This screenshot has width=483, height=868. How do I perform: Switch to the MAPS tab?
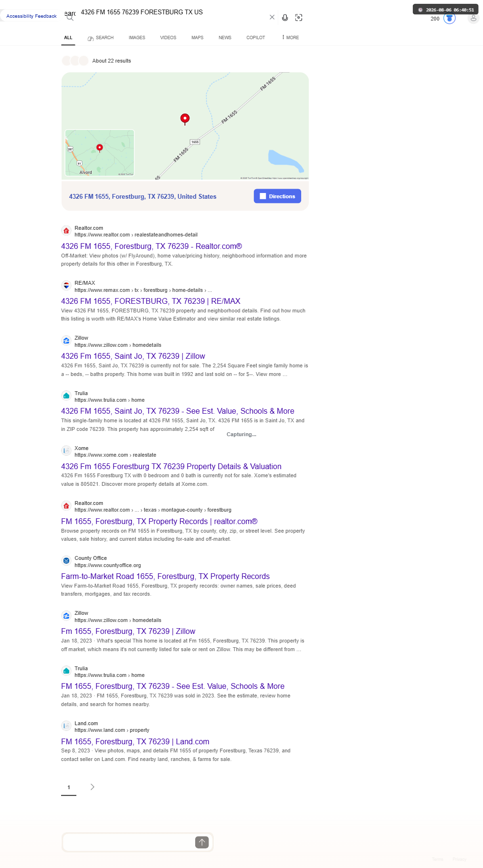(x=198, y=38)
